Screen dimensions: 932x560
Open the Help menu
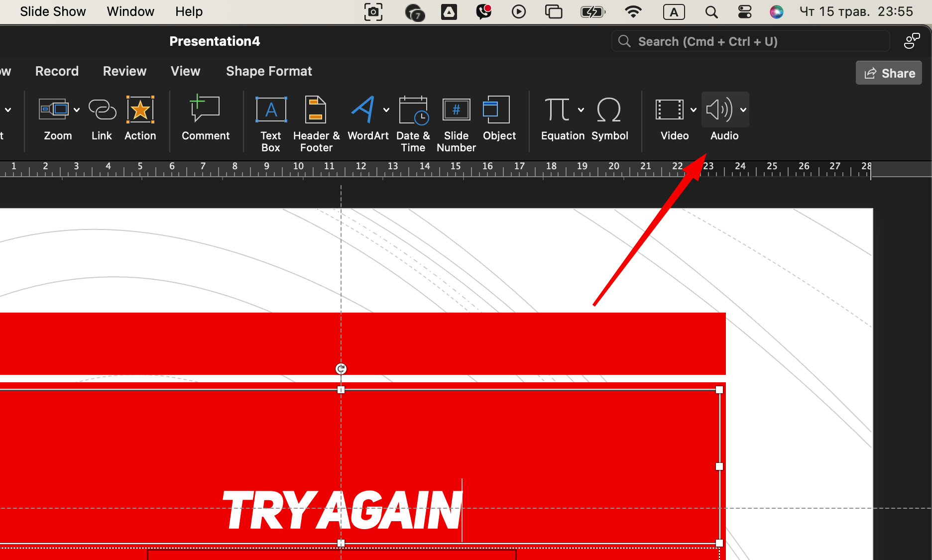(x=189, y=11)
